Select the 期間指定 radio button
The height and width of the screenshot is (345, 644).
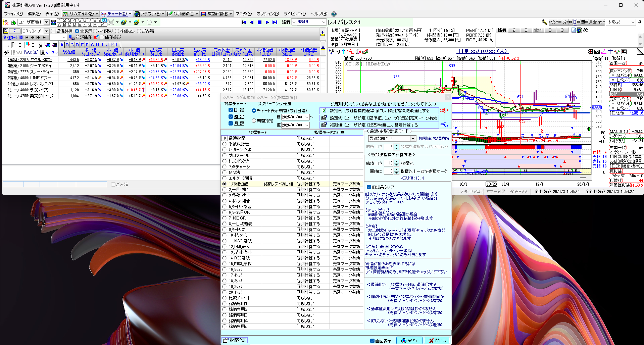coord(254,121)
